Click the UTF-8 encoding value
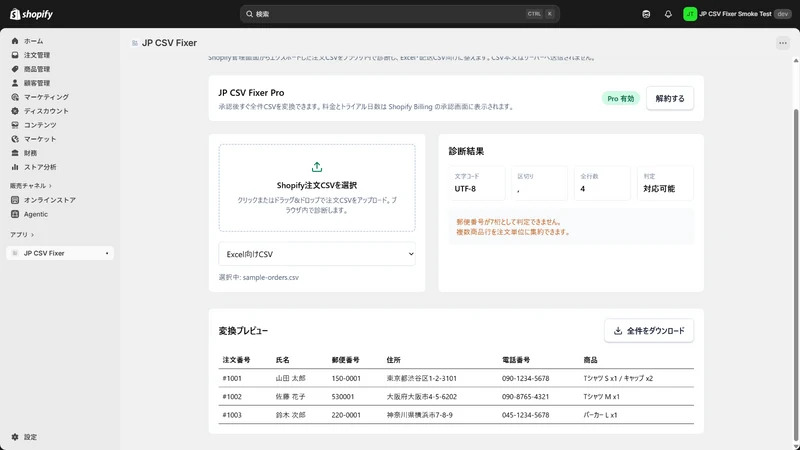Image resolution: width=800 pixels, height=450 pixels. coord(465,189)
